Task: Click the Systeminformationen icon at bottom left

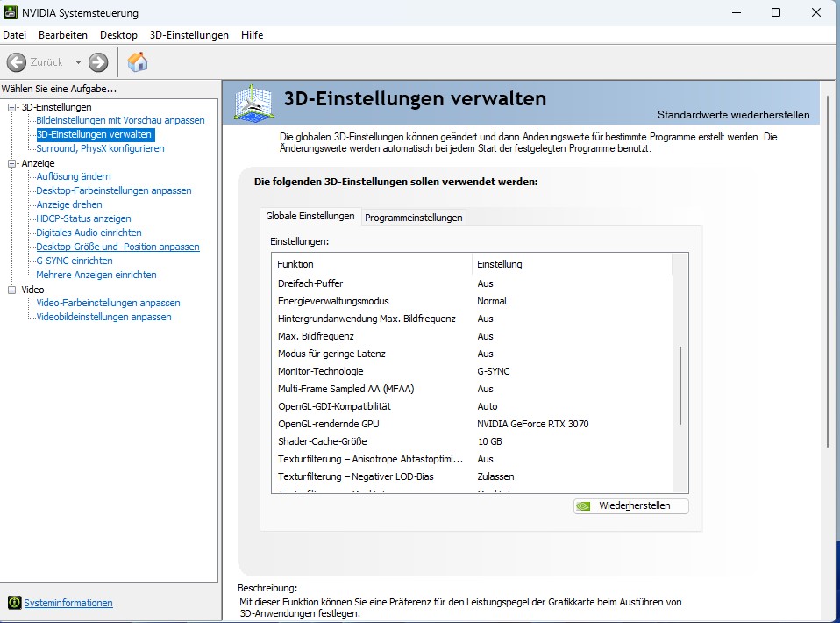Action: 14,603
